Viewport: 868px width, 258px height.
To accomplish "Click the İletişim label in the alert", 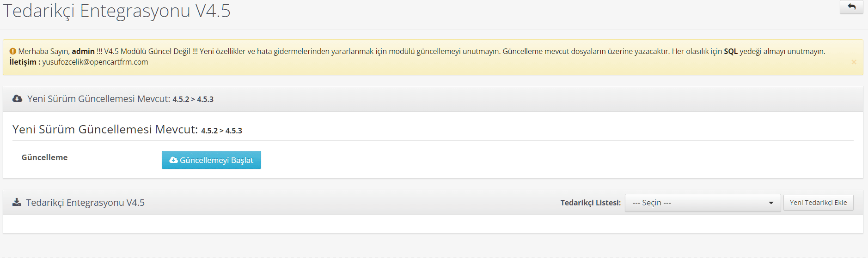I will 25,62.
